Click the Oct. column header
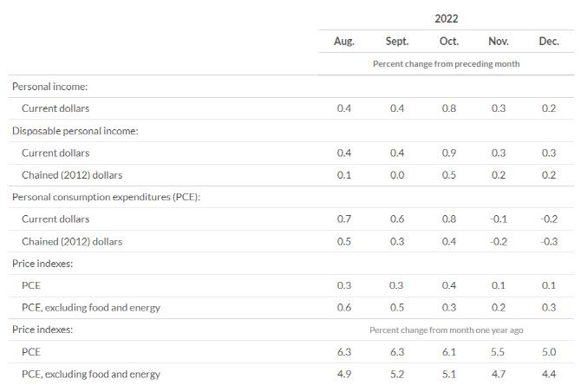Screen dimensions: 581x392 tap(447, 42)
